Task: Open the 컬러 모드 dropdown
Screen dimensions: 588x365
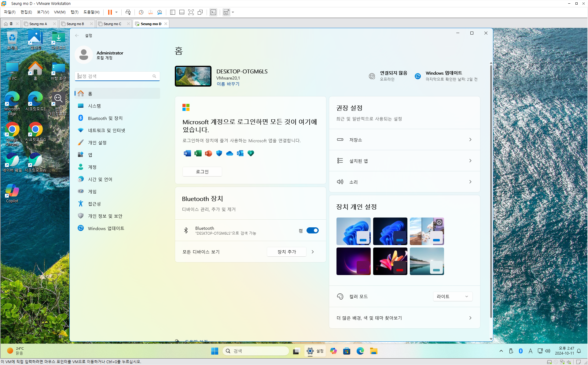Action: (452, 296)
